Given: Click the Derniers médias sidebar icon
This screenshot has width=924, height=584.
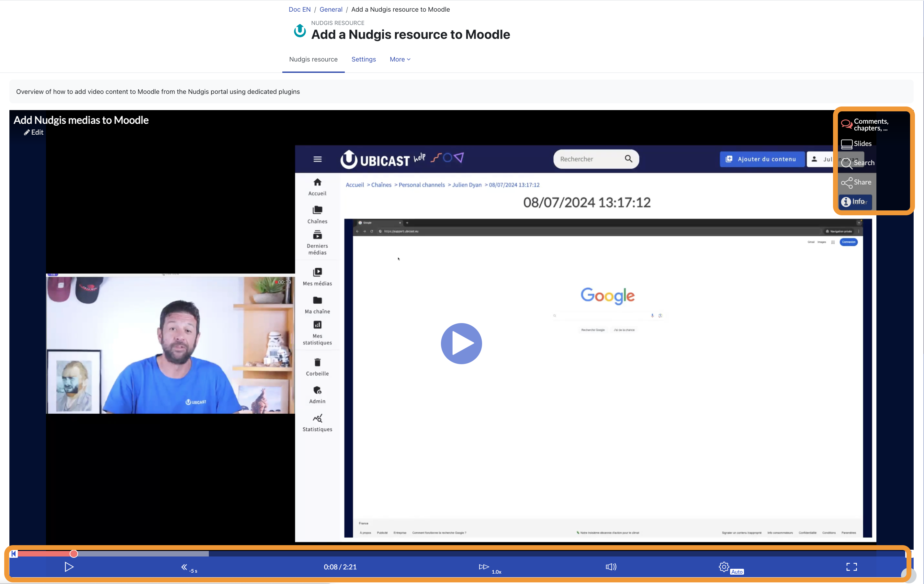Looking at the screenshot, I should click(x=317, y=235).
